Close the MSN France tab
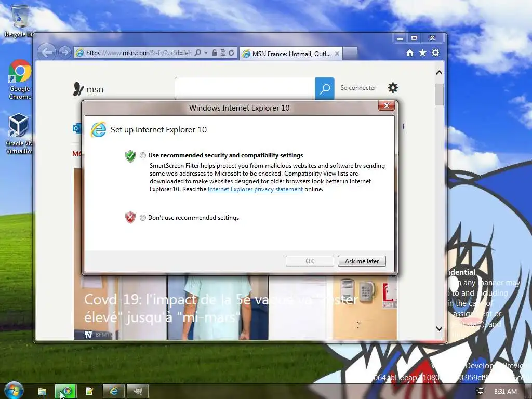The height and width of the screenshot is (399, 532). pos(337,54)
